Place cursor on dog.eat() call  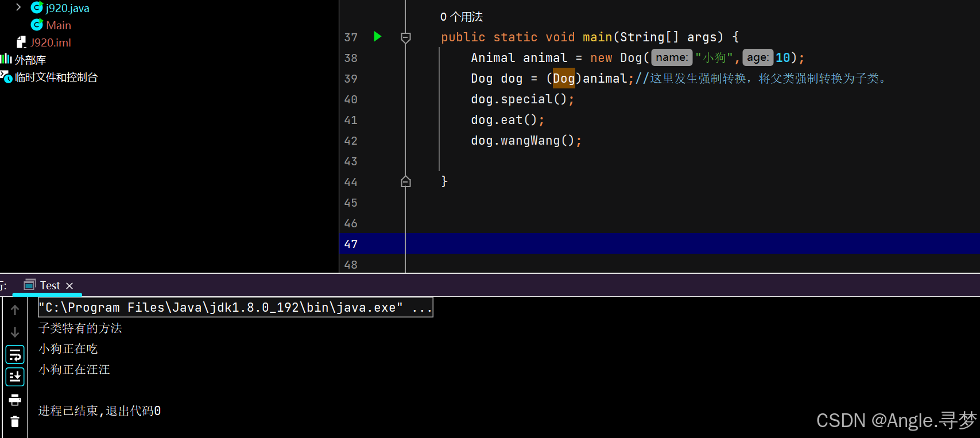[x=507, y=120]
